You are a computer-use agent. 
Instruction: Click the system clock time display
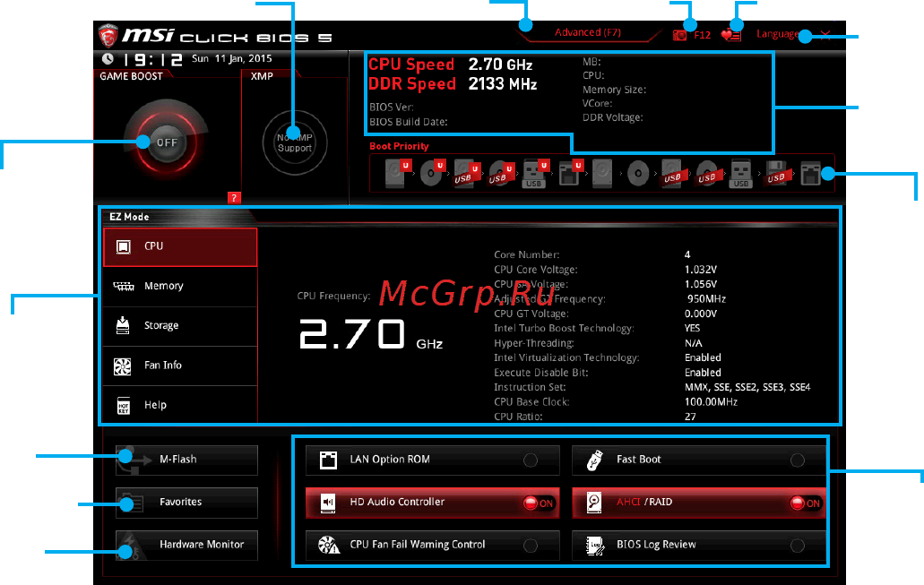[x=153, y=59]
